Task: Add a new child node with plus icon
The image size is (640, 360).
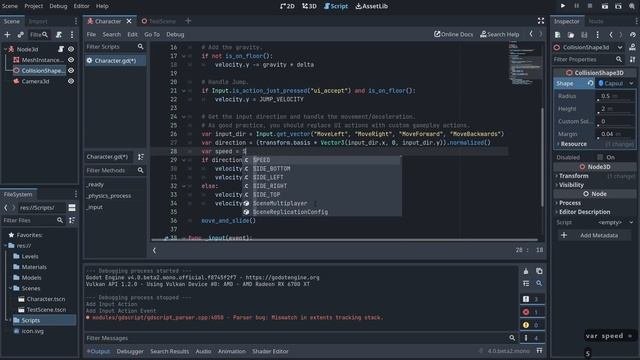Action: 7,35
